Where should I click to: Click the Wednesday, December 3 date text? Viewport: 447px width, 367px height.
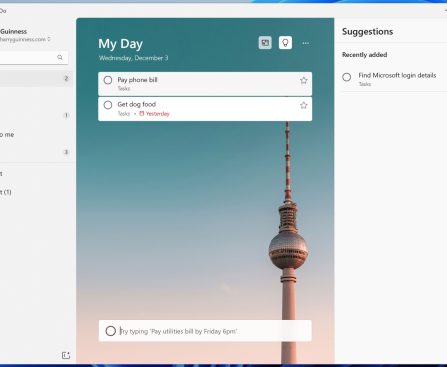pos(133,58)
